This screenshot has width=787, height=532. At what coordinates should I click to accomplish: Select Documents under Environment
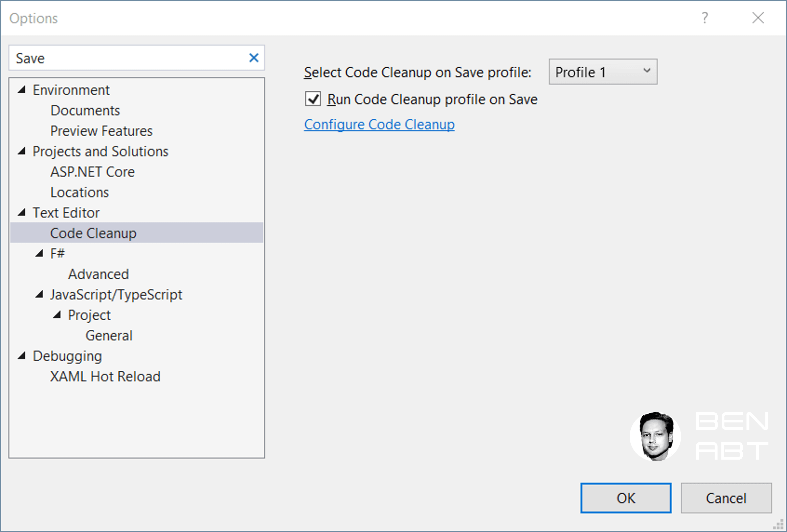(85, 110)
